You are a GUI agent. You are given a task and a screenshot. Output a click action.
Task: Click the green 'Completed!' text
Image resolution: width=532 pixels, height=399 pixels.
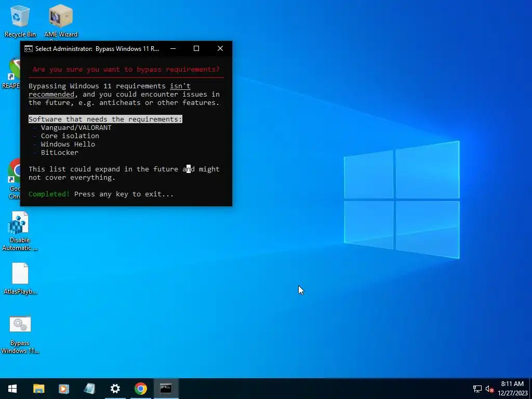[49, 194]
